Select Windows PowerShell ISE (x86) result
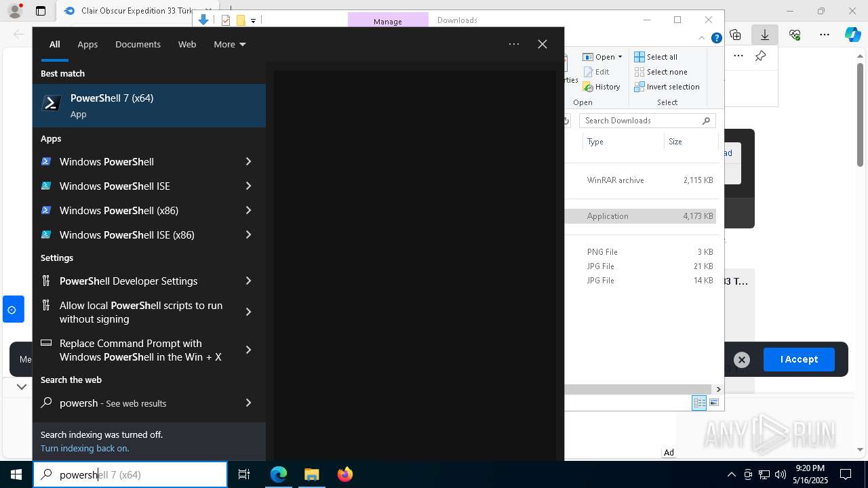Screen dimensions: 868x488 (138, 235)
